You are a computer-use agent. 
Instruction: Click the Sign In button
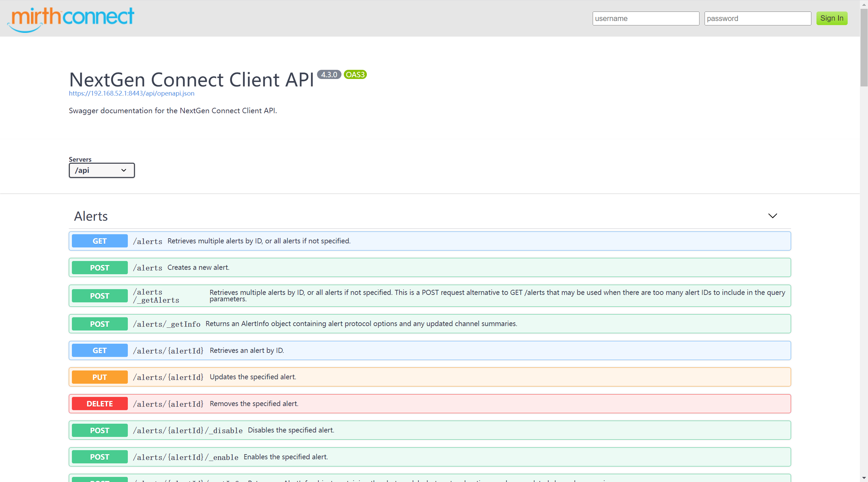click(x=832, y=18)
